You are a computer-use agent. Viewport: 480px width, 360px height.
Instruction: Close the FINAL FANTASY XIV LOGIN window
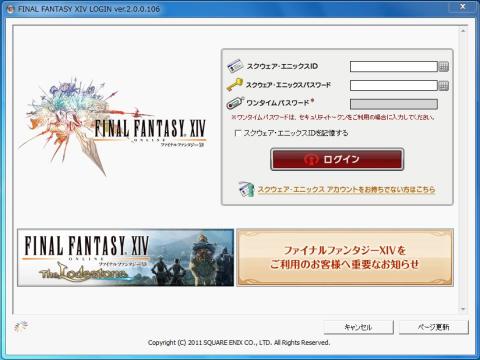463,6
